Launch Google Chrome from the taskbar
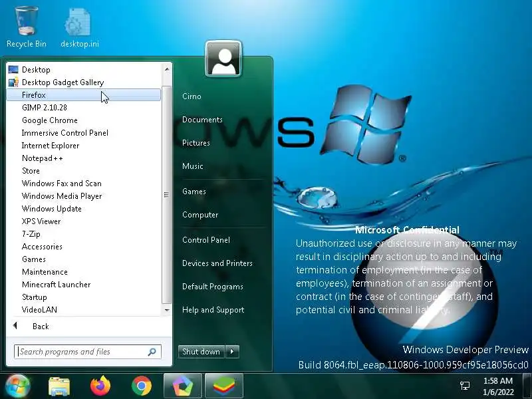Screen dimensions: 532x399 [142, 386]
